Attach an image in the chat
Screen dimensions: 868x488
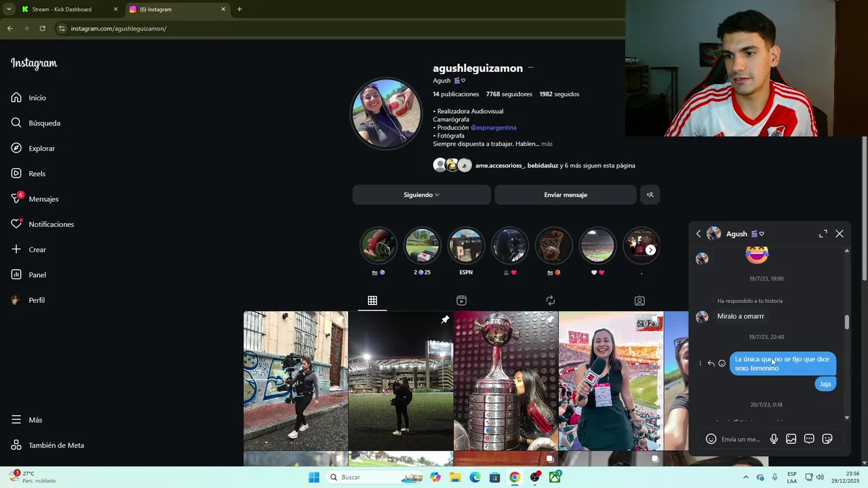[x=791, y=439]
